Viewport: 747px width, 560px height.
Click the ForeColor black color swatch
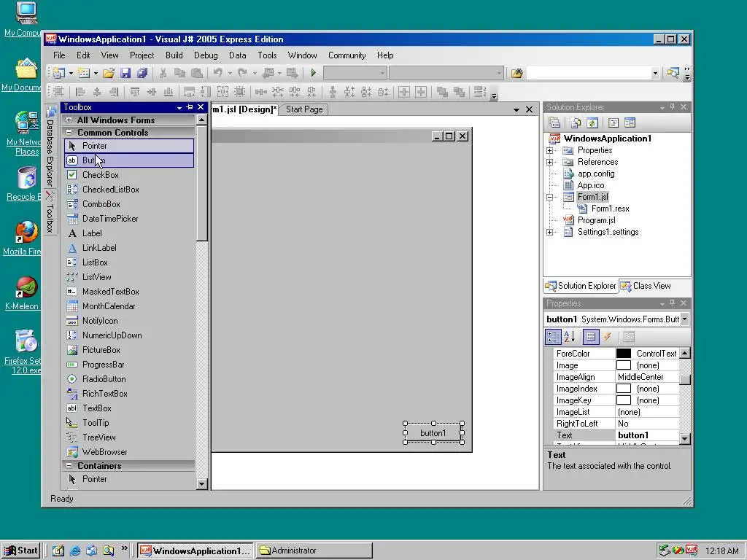point(624,354)
